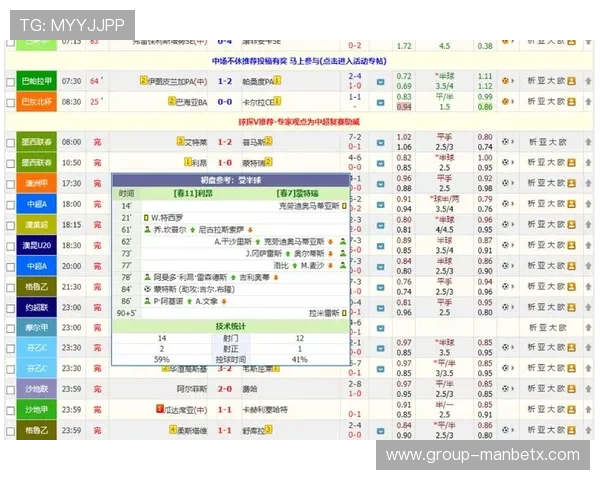Viewport: 600px width, 480px height.
Task: Open the blue dropdown icon in 格鲁乙 23:59 row
Action: pyautogui.click(x=380, y=431)
